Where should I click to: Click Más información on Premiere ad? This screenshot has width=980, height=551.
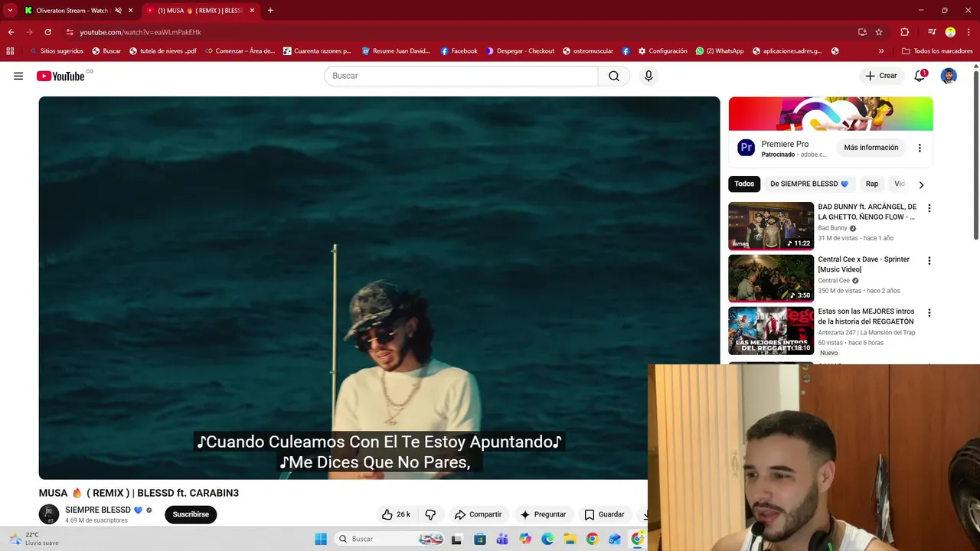point(871,148)
